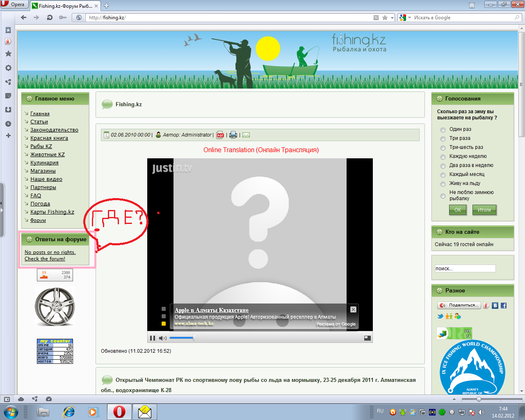
Task: Open the address bar history dropdown arrow
Action: [392, 18]
